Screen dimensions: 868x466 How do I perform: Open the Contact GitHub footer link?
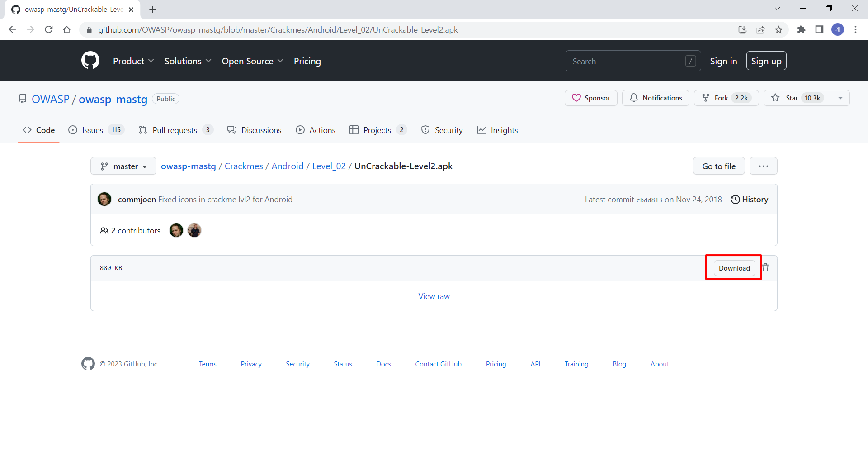439,364
